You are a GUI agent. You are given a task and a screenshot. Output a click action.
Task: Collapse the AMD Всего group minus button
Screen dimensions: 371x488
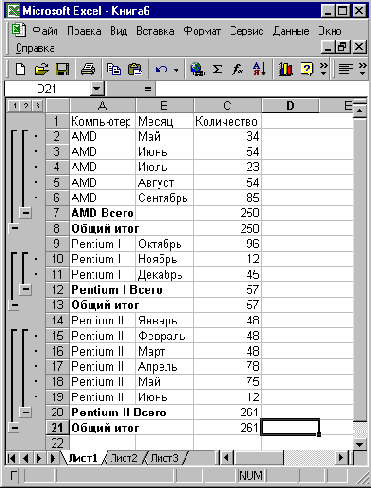(26, 213)
